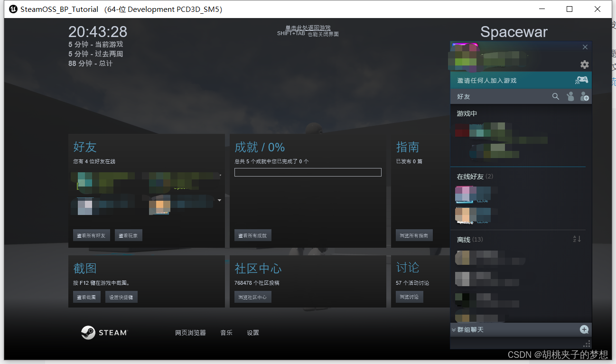Create new group chat plus icon
This screenshot has height=364, width=616.
point(584,329)
